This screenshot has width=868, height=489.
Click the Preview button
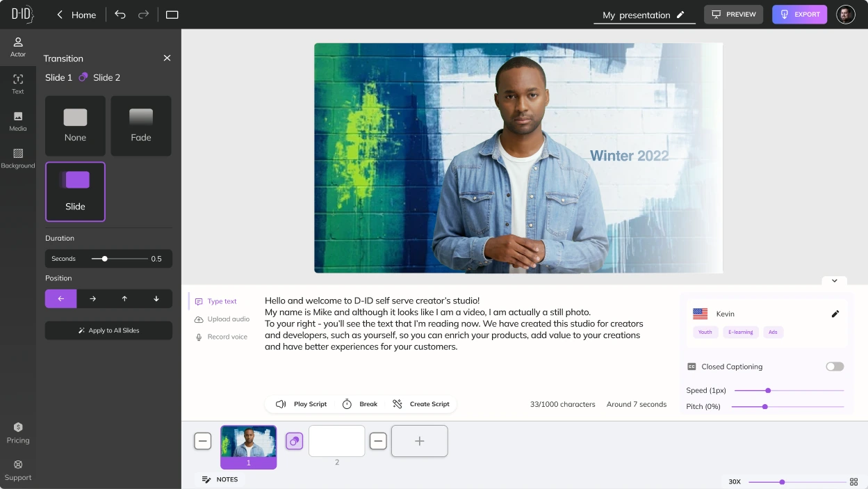733,15
